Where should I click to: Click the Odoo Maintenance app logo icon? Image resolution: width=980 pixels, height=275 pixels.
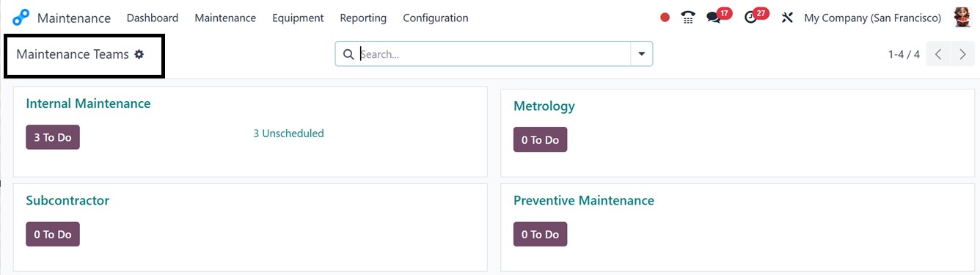[21, 18]
